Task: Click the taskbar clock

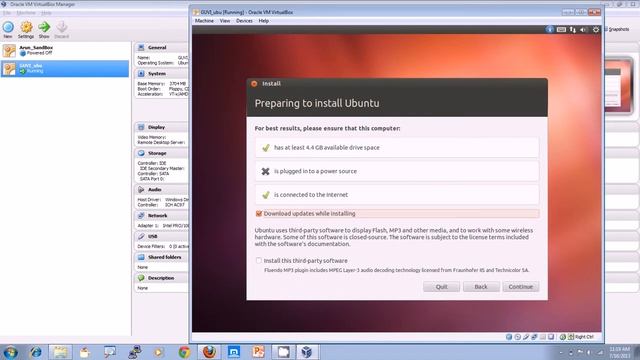Action: (620, 352)
